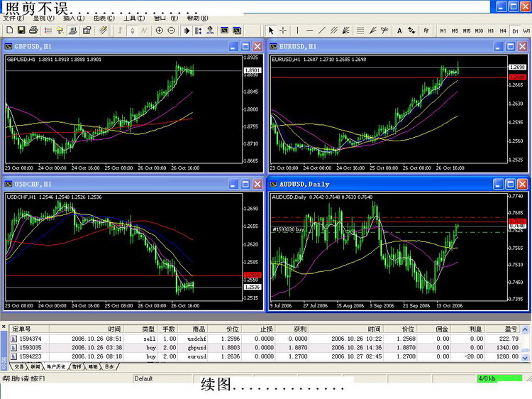Click the Expert Advisors icon
The width and height of the screenshot is (532, 399).
pyautogui.click(x=211, y=31)
